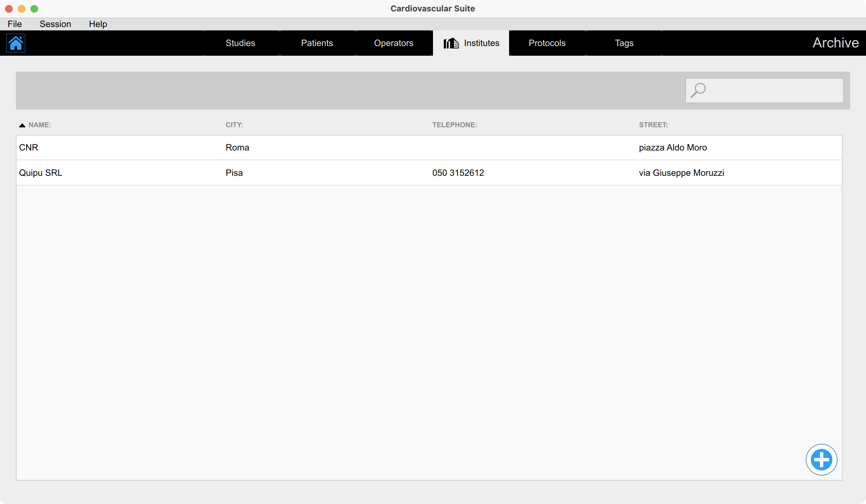Toggle the Name sort arrow
Screen dimensions: 866x504
22,125
